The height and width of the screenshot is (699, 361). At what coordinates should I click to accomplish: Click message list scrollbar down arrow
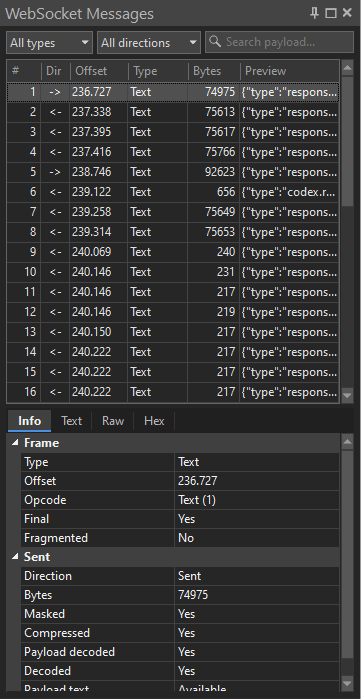(347, 395)
